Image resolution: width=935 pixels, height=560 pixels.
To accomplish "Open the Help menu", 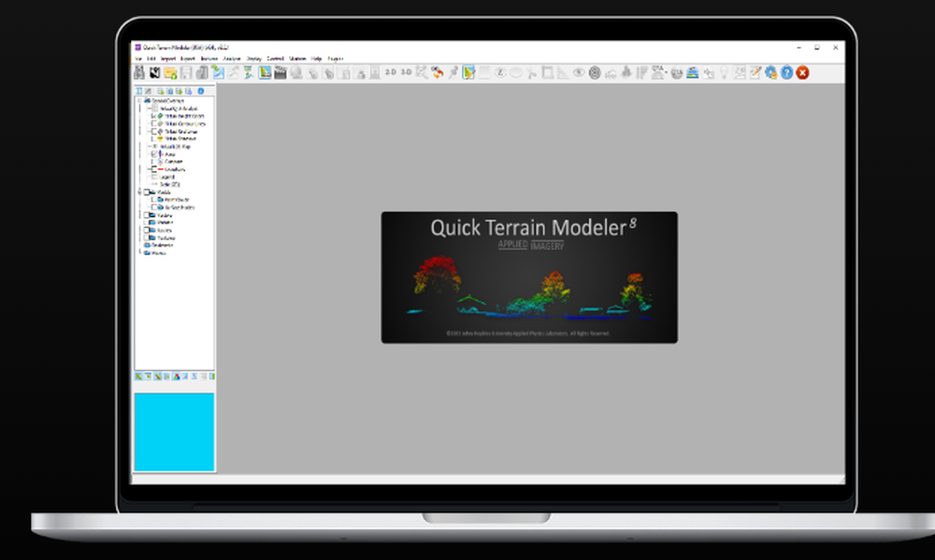I will point(316,59).
